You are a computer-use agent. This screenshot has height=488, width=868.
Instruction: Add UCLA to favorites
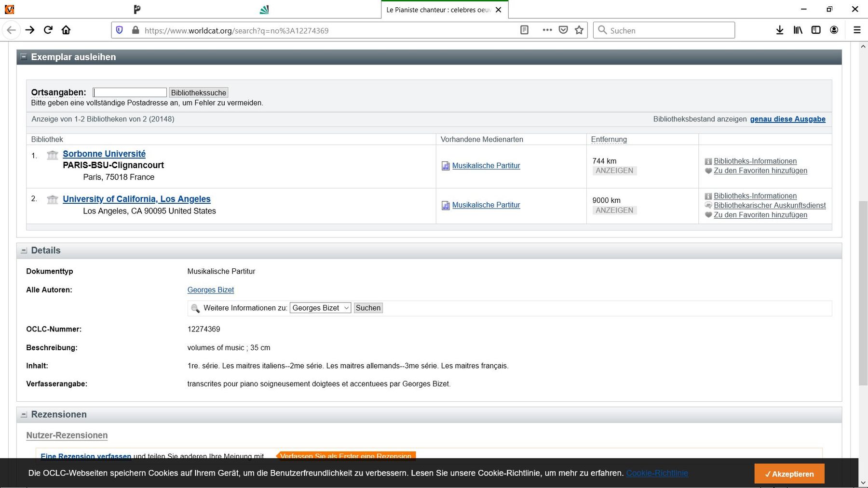(x=760, y=215)
